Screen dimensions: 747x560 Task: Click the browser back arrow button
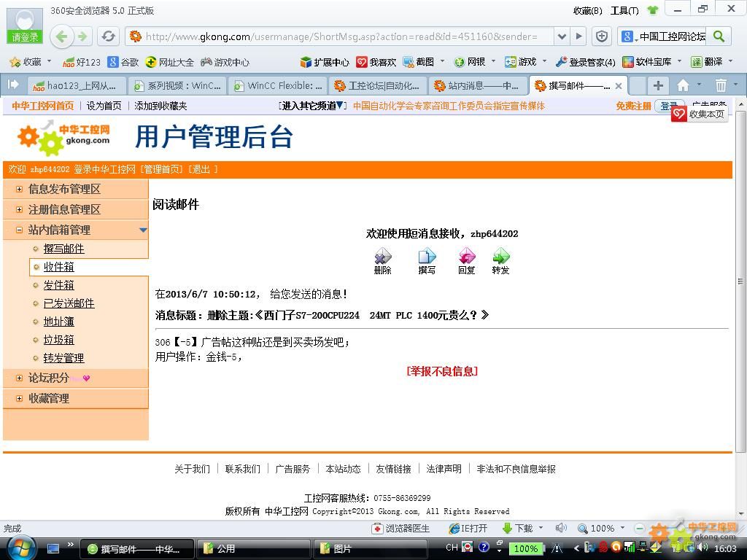pyautogui.click(x=61, y=36)
